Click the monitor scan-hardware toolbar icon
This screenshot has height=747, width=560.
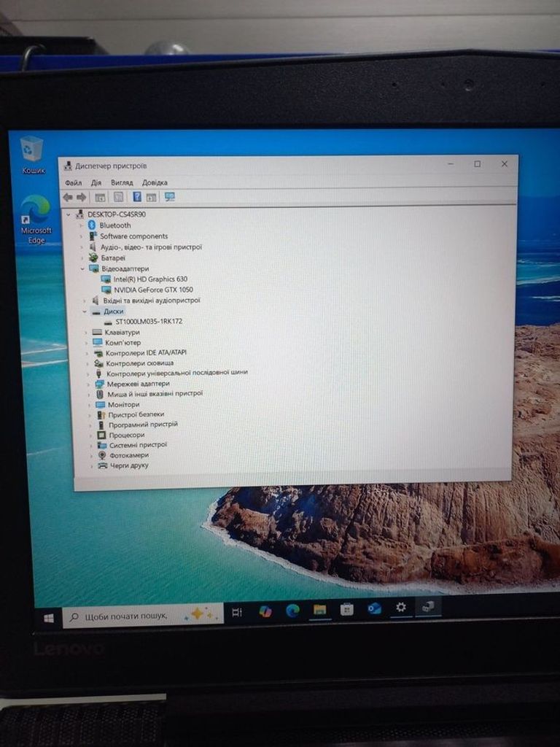click(x=169, y=197)
